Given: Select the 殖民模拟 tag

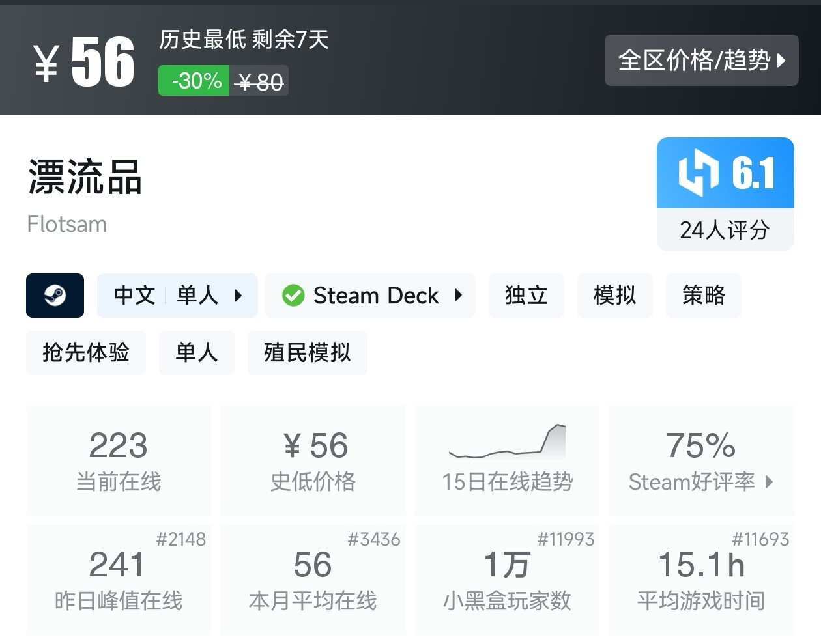Looking at the screenshot, I should tap(307, 353).
